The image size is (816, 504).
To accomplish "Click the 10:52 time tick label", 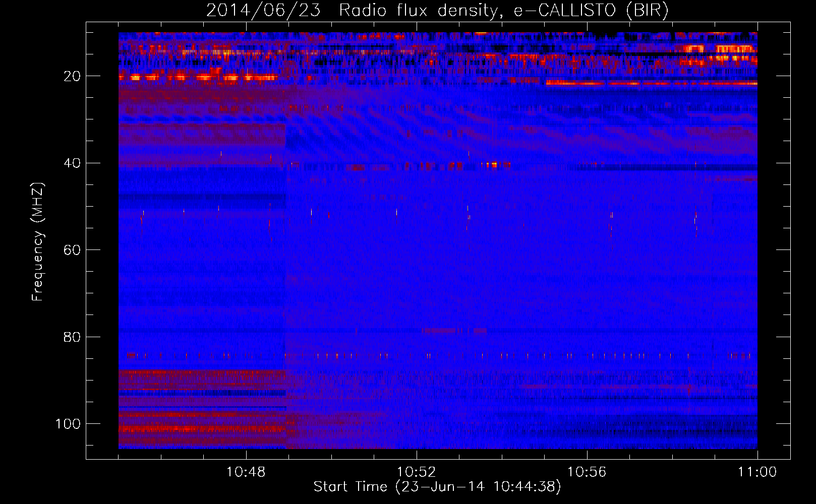I will coord(417,472).
